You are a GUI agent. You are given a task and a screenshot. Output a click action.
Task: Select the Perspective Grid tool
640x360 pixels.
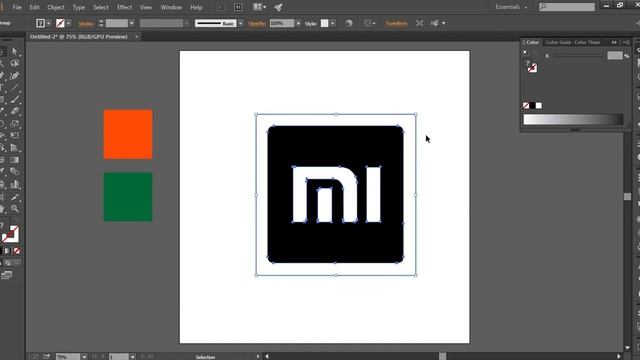[x=15, y=148]
